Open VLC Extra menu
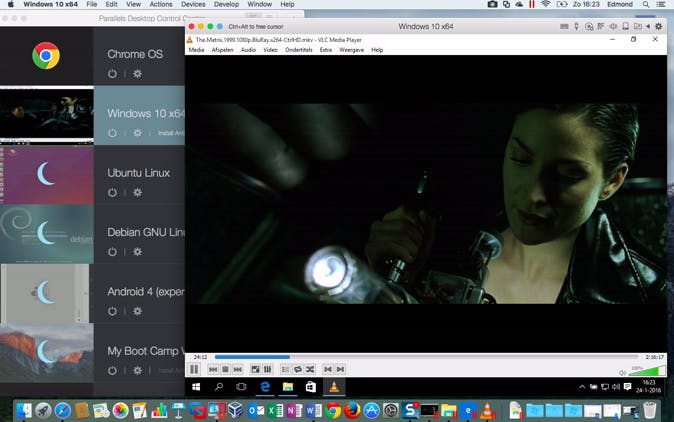 tap(326, 50)
